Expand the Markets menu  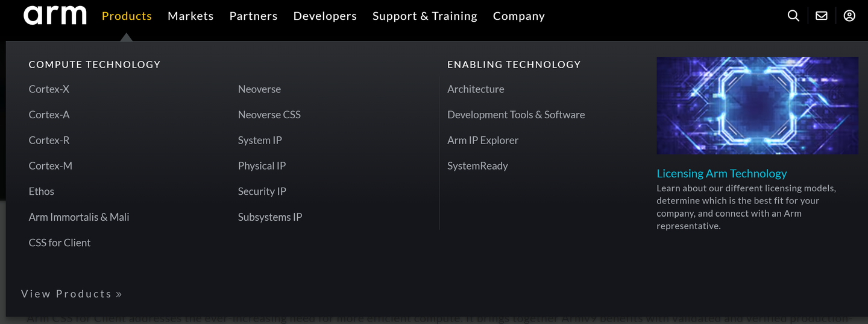pos(190,16)
